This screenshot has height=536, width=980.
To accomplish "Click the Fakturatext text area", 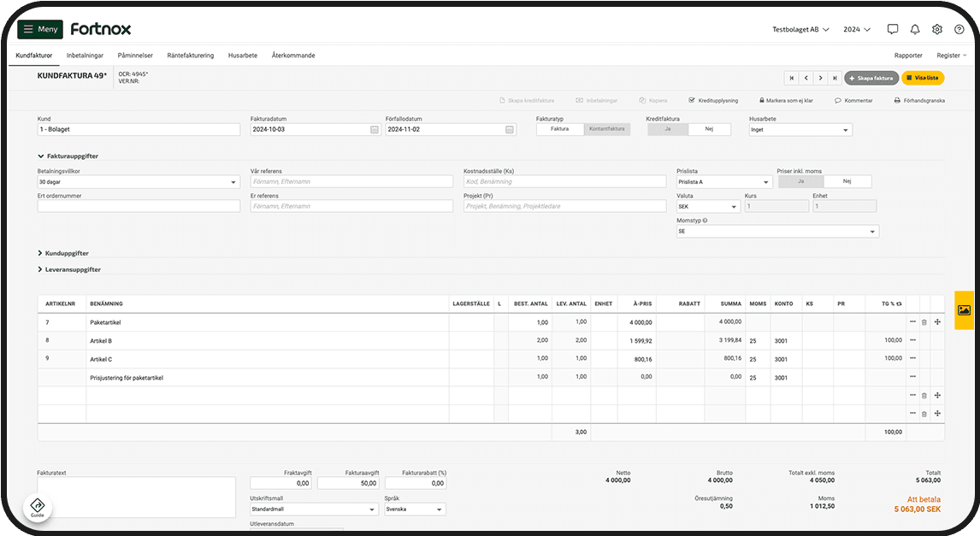I will [136, 497].
